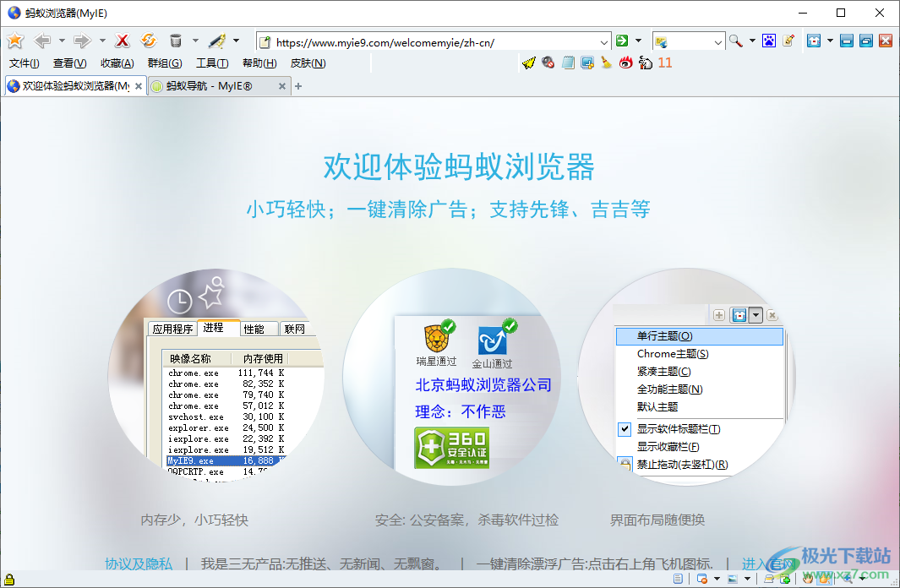The width and height of the screenshot is (900, 588).
Task: Click the refresh page icon
Action: [x=148, y=40]
